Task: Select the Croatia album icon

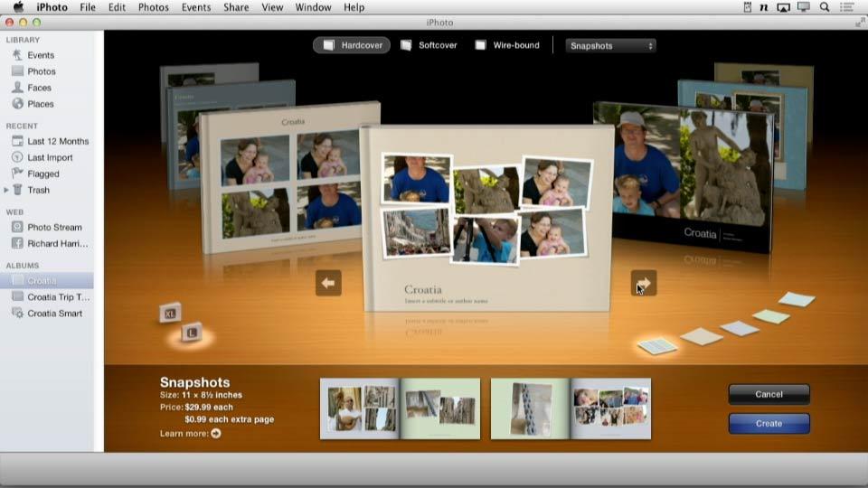Action: [x=17, y=280]
